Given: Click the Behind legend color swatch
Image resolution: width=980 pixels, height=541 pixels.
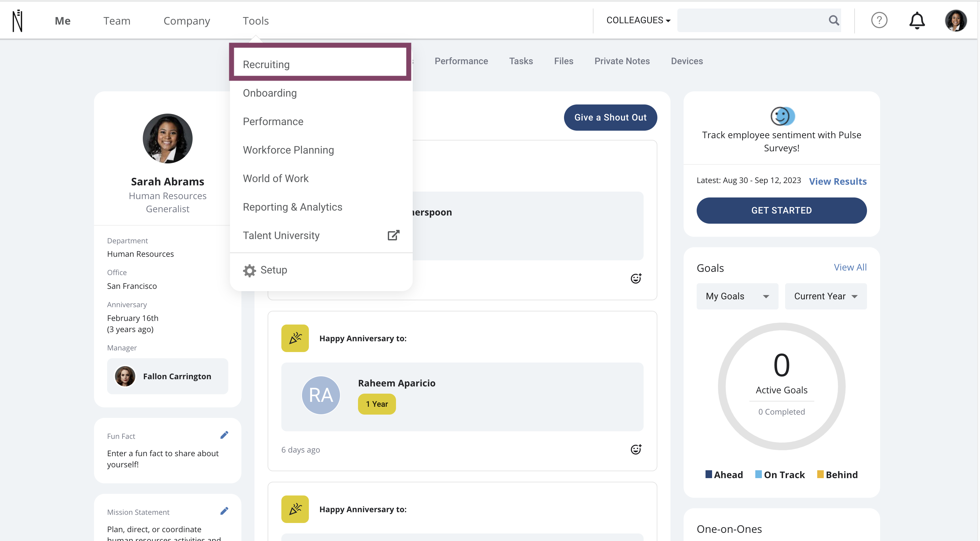Looking at the screenshot, I should click(820, 474).
